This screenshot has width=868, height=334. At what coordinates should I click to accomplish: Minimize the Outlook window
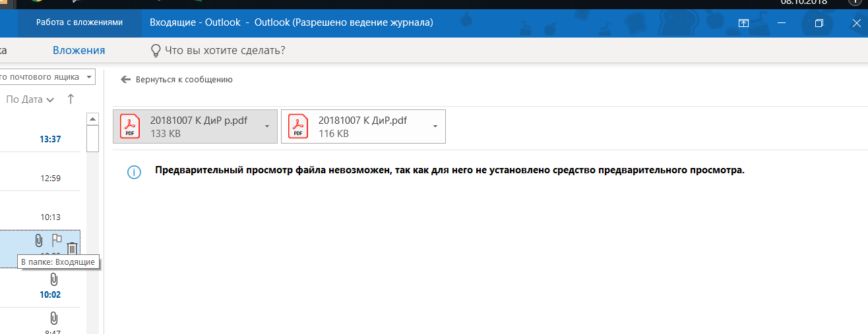pyautogui.click(x=782, y=23)
